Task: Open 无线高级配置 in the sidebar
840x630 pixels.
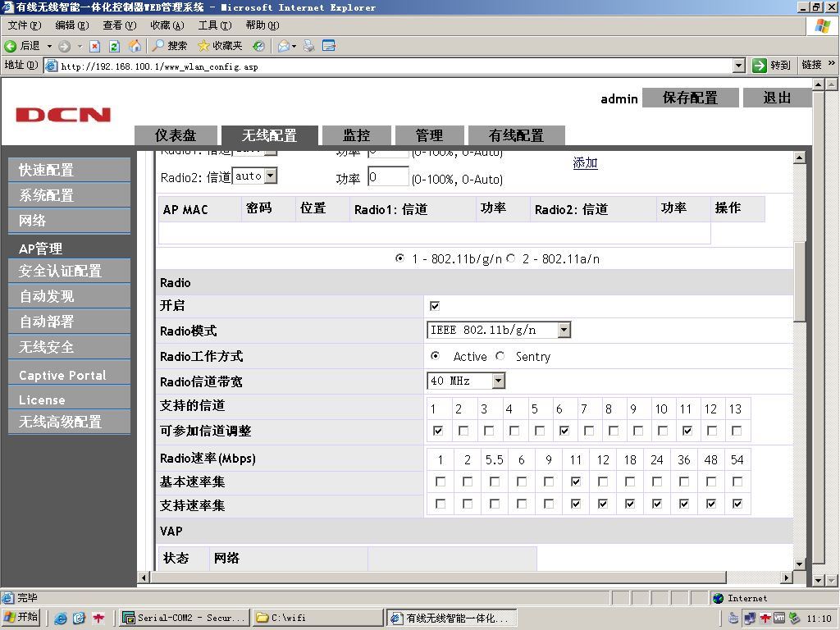Action: click(69, 422)
